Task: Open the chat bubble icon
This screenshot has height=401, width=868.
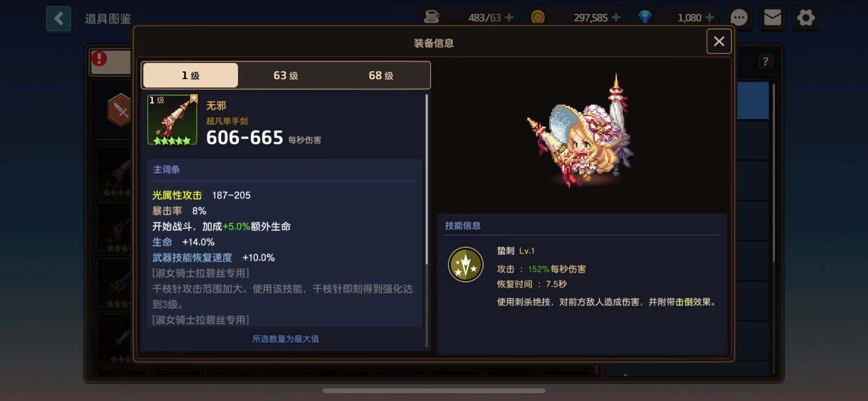Action: tap(739, 18)
